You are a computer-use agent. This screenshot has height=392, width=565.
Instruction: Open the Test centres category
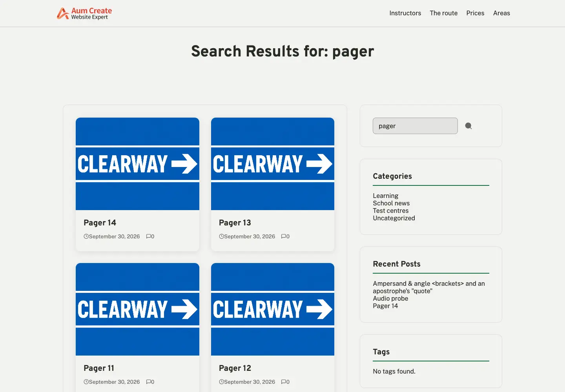(x=390, y=211)
